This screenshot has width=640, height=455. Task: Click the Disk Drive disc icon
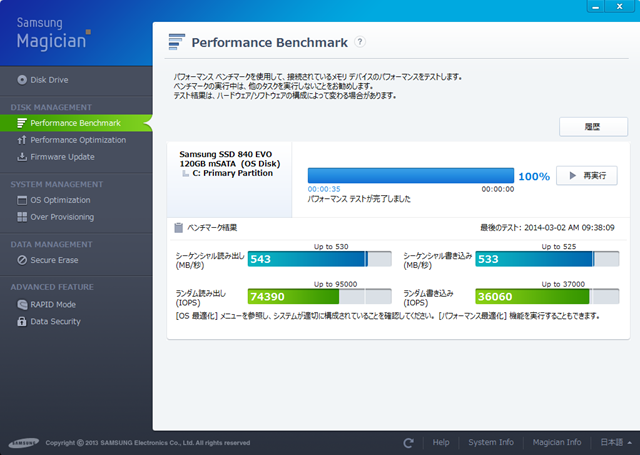[x=22, y=80]
